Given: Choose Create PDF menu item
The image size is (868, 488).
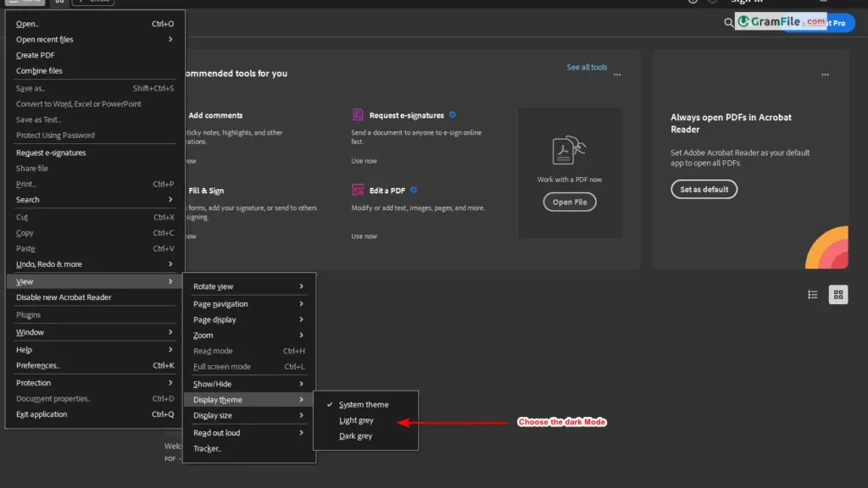Looking at the screenshot, I should click(x=94, y=55).
